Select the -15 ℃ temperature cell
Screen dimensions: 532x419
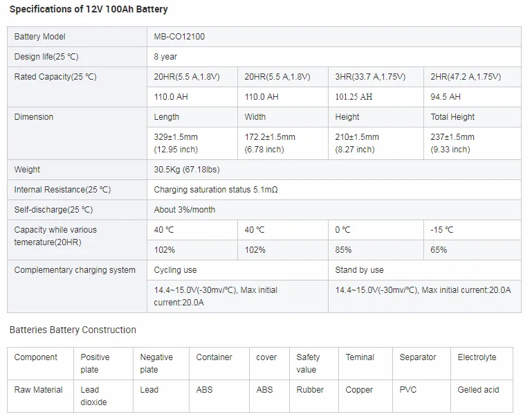pos(441,230)
